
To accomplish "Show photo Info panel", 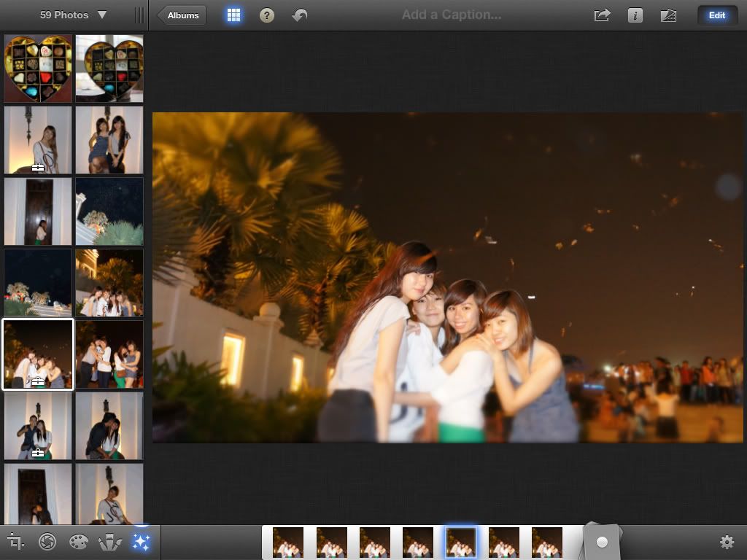I will pyautogui.click(x=635, y=15).
